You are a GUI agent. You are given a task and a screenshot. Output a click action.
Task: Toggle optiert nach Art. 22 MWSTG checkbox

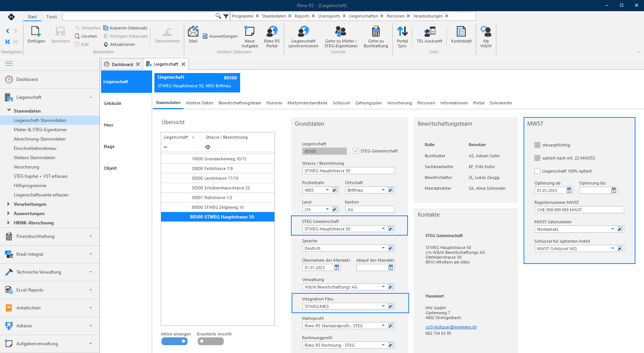pyautogui.click(x=537, y=158)
